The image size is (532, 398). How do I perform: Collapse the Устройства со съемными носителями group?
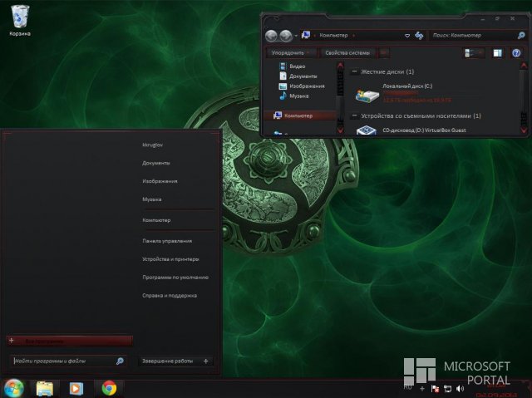[x=355, y=116]
